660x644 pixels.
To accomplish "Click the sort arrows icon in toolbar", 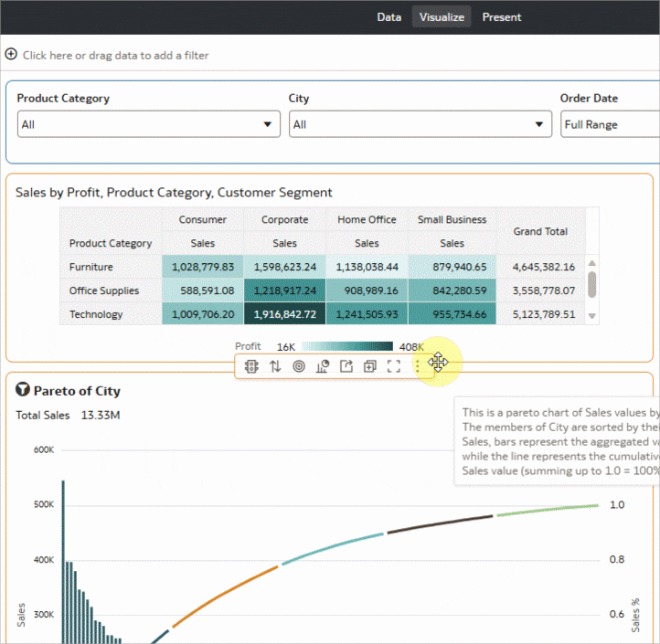I will pyautogui.click(x=275, y=366).
